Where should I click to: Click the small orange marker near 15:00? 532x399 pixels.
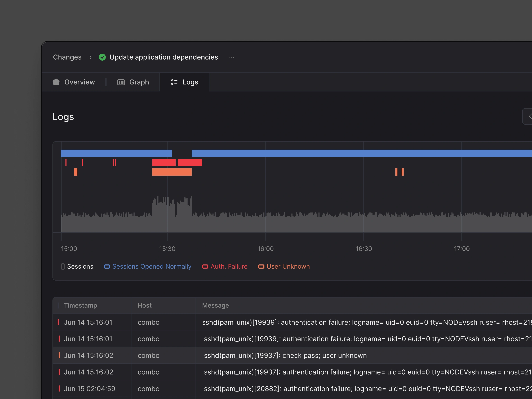tap(76, 172)
